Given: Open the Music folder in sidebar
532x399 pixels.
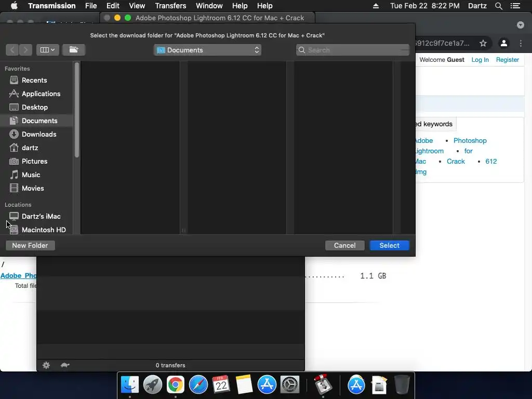Looking at the screenshot, I should coord(31,175).
